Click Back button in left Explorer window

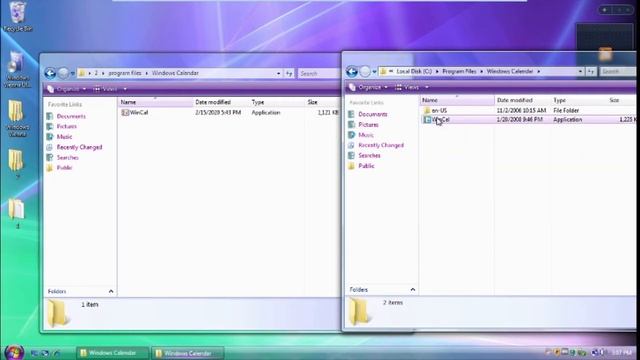[50, 73]
